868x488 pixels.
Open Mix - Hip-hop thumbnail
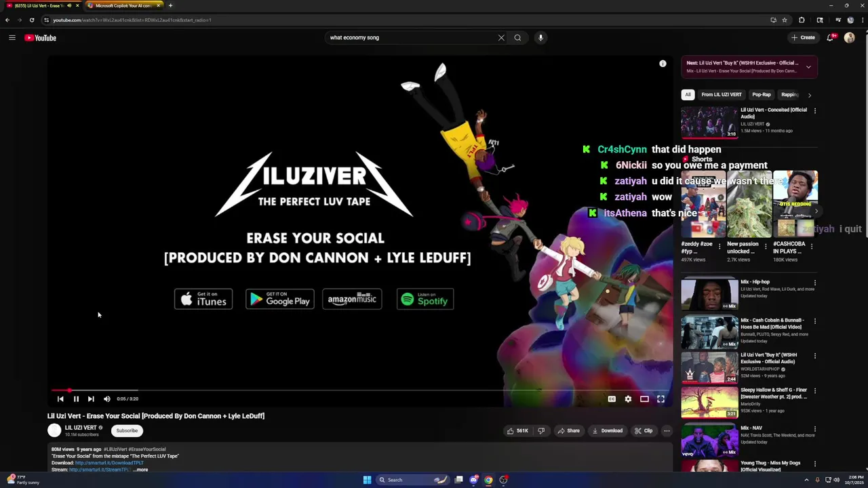coord(709,294)
